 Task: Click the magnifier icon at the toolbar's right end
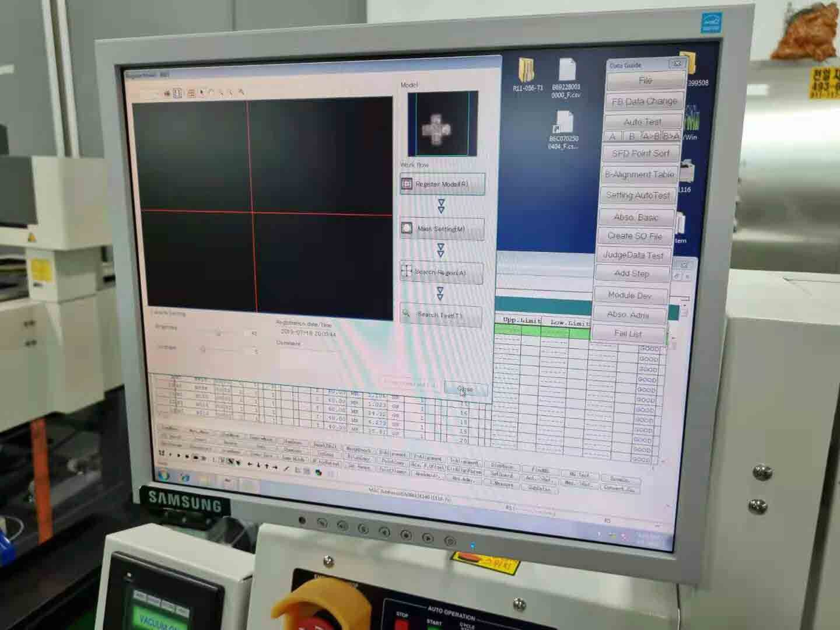tap(242, 92)
